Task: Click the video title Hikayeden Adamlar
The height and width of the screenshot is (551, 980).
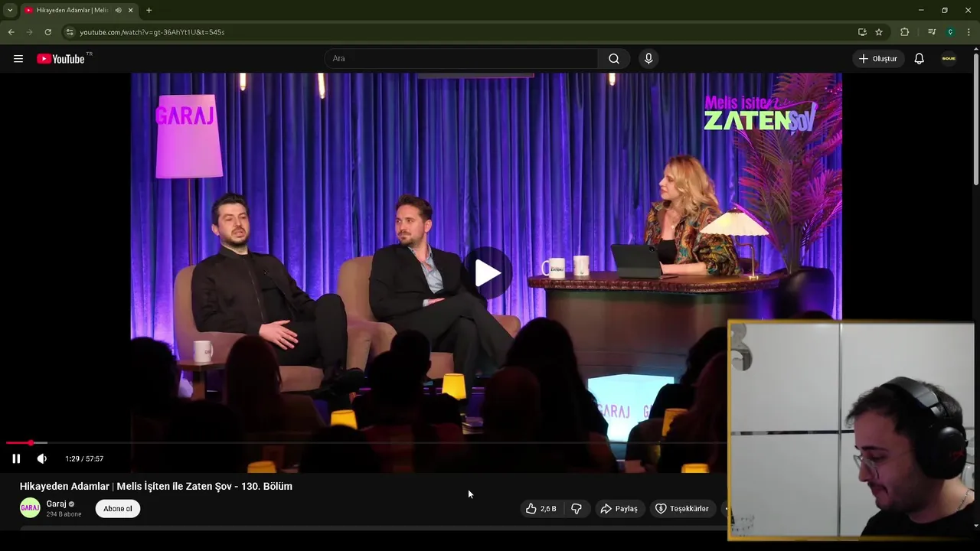Action: (156, 486)
